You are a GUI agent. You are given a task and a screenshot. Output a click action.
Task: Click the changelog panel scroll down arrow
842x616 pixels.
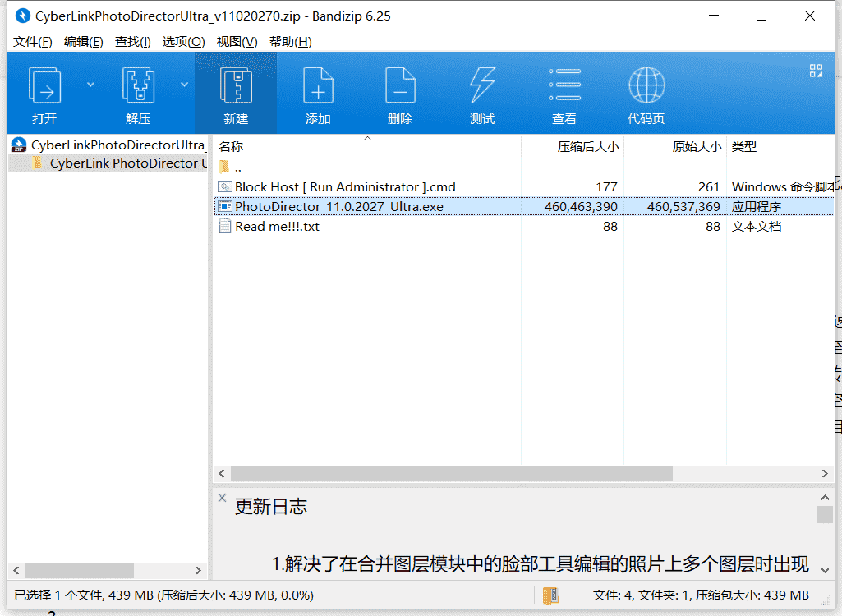(x=825, y=570)
